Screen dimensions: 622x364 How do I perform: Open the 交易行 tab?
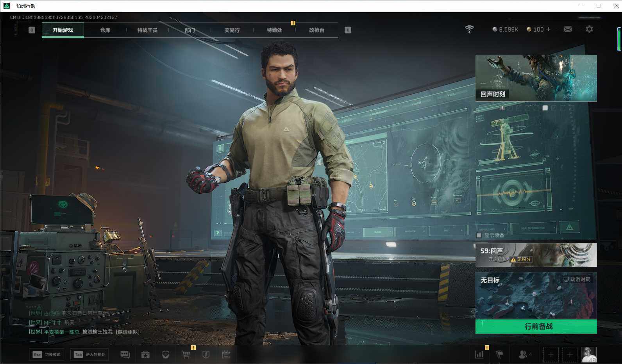pyautogui.click(x=232, y=30)
